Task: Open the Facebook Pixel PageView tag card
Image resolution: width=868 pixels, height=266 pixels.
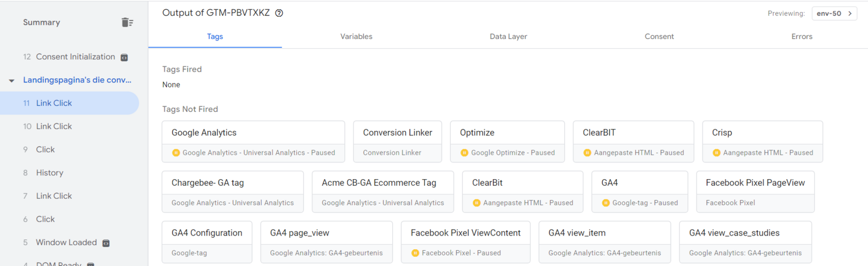Action: coord(755,191)
